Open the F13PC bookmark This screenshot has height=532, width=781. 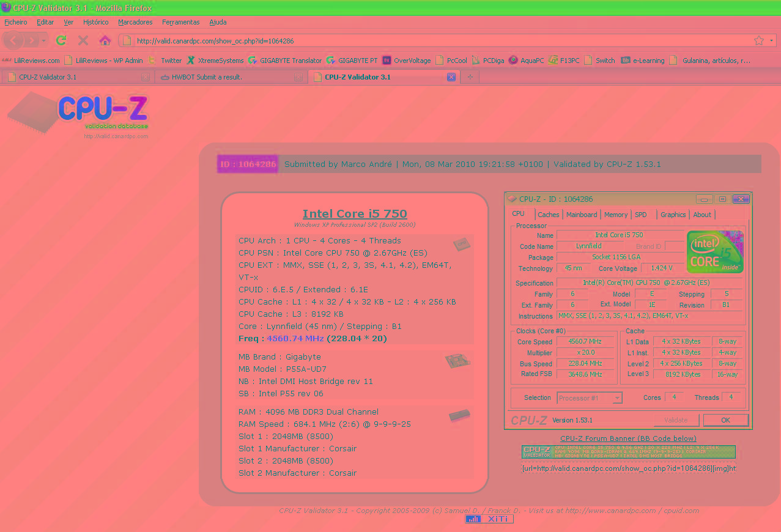564,61
